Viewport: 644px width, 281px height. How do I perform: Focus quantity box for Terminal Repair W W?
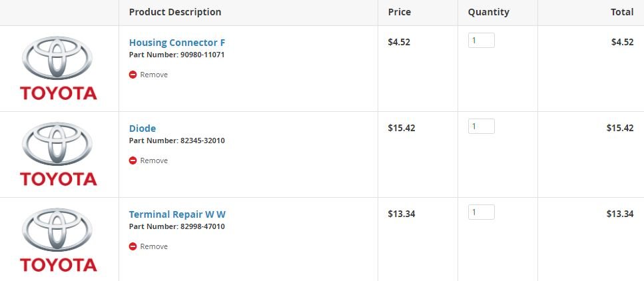pyautogui.click(x=482, y=212)
